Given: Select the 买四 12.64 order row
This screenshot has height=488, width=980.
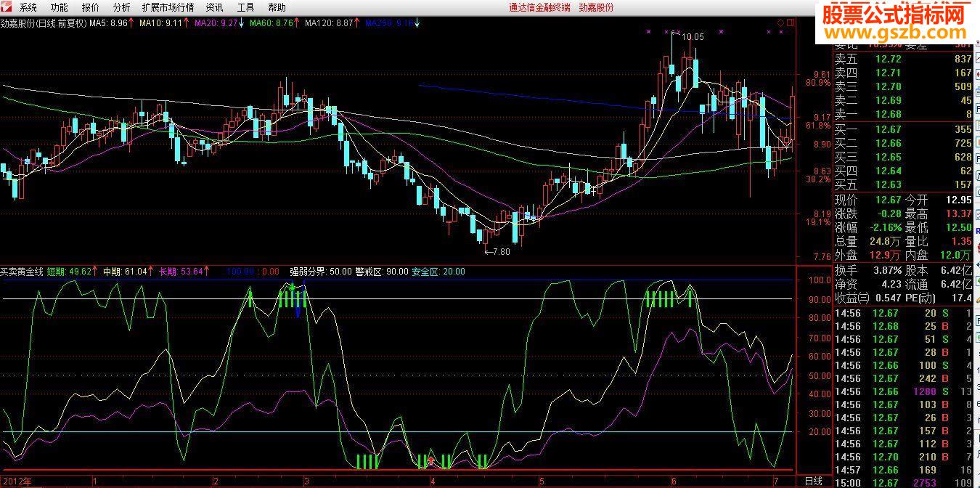Looking at the screenshot, I should point(903,171).
